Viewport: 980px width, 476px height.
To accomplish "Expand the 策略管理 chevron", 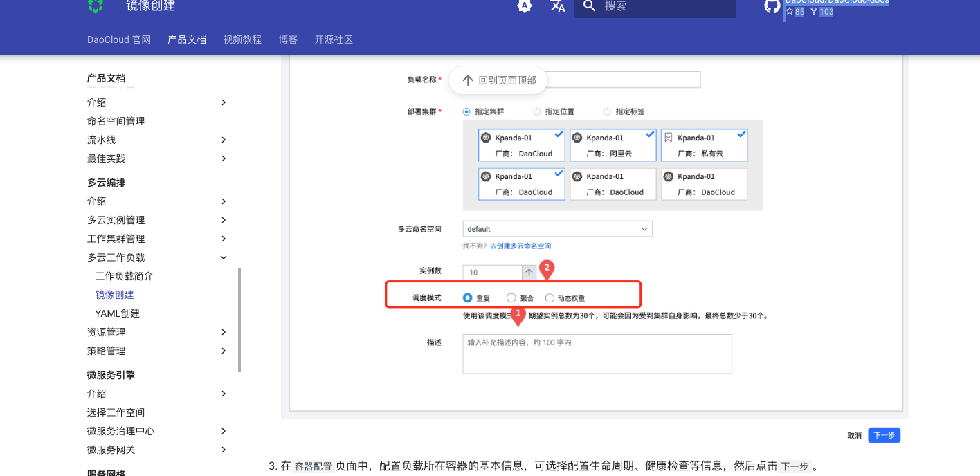I will click(x=224, y=351).
